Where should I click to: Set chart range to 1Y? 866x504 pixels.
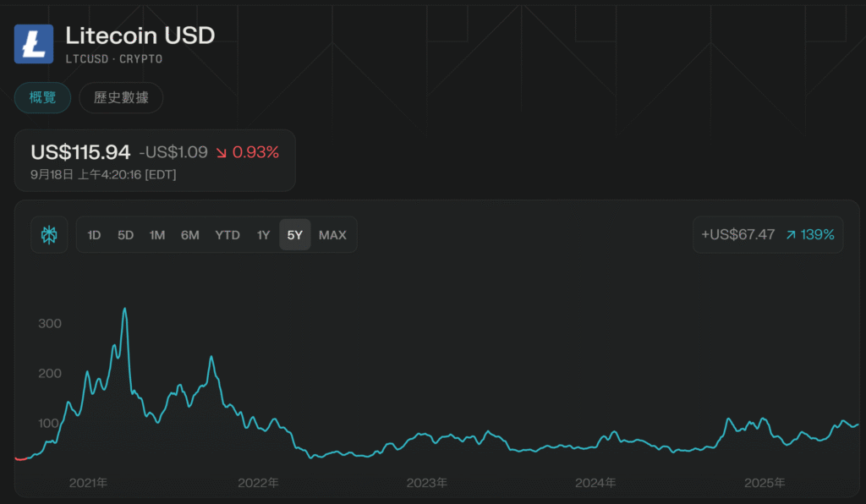click(x=264, y=235)
